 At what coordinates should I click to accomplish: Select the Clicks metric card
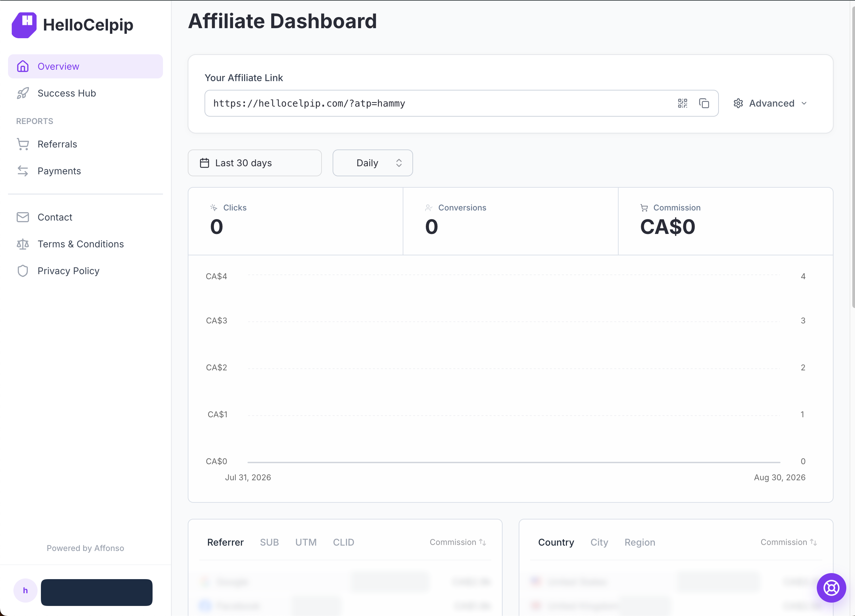[x=295, y=221]
